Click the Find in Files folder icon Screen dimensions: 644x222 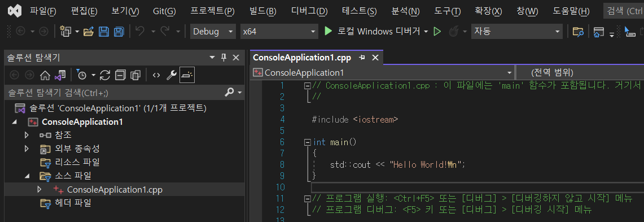point(579,32)
